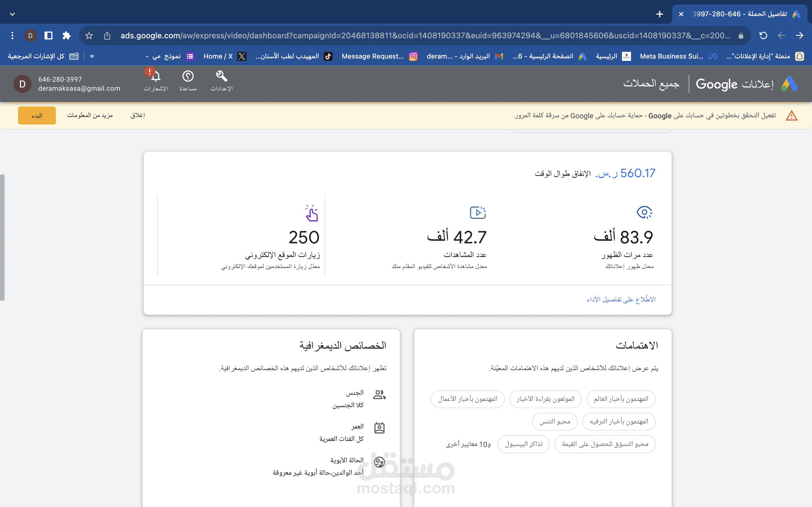Reload the page
The image size is (812, 507).
pos(763,35)
